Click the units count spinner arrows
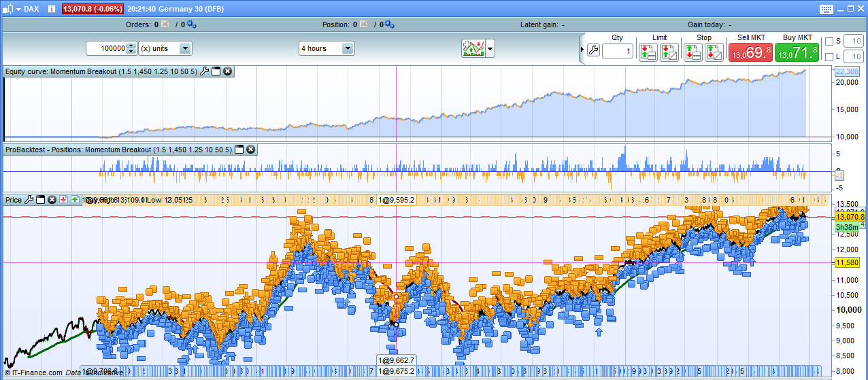The image size is (868, 380). tap(131, 48)
